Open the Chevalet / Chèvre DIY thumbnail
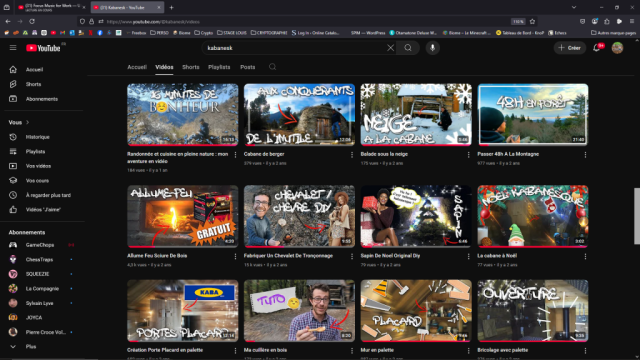This screenshot has height=360, width=640. tap(299, 216)
